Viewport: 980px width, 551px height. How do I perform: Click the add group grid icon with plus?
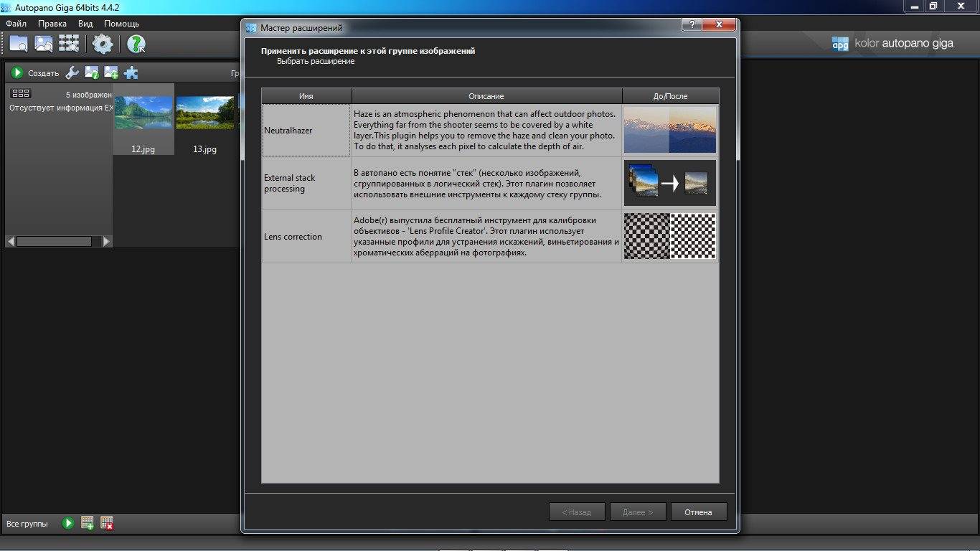[x=88, y=524]
